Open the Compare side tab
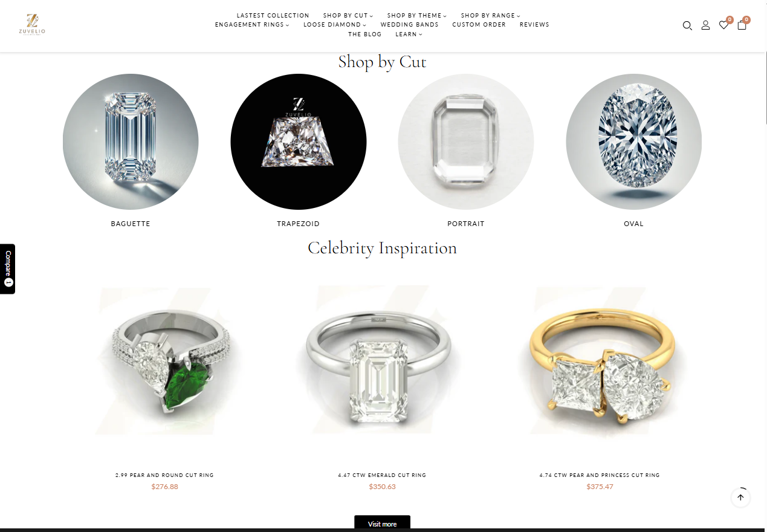 tap(7, 268)
